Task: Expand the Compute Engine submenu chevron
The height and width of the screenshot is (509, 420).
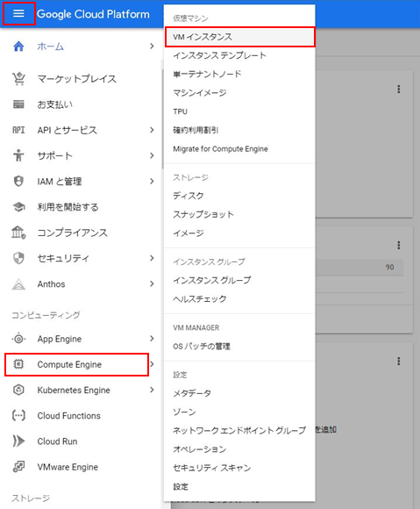Action: pos(152,364)
